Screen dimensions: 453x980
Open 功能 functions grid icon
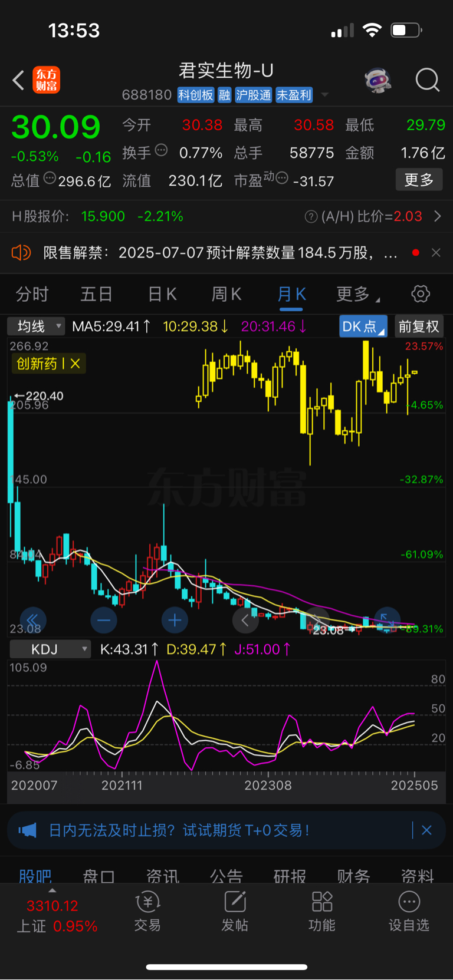tap(322, 912)
